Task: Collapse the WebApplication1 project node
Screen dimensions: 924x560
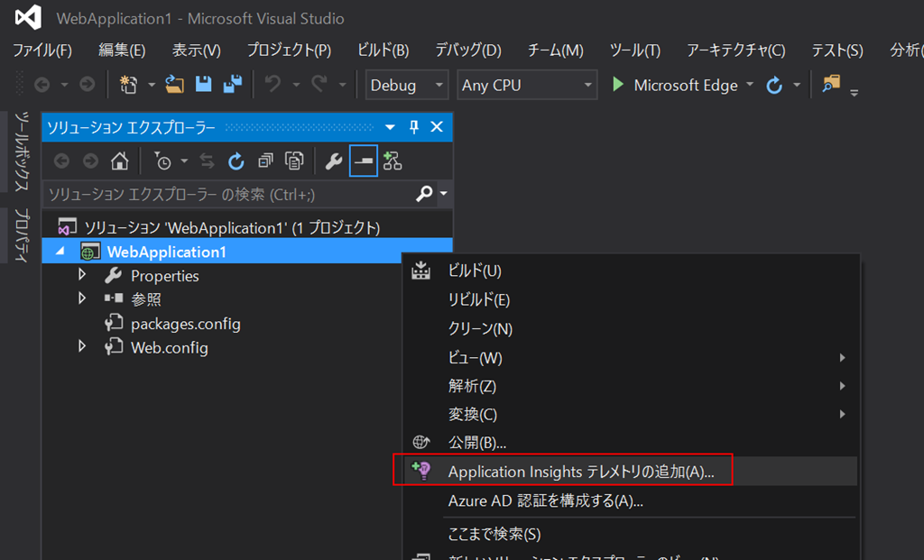Action: pyautogui.click(x=60, y=251)
